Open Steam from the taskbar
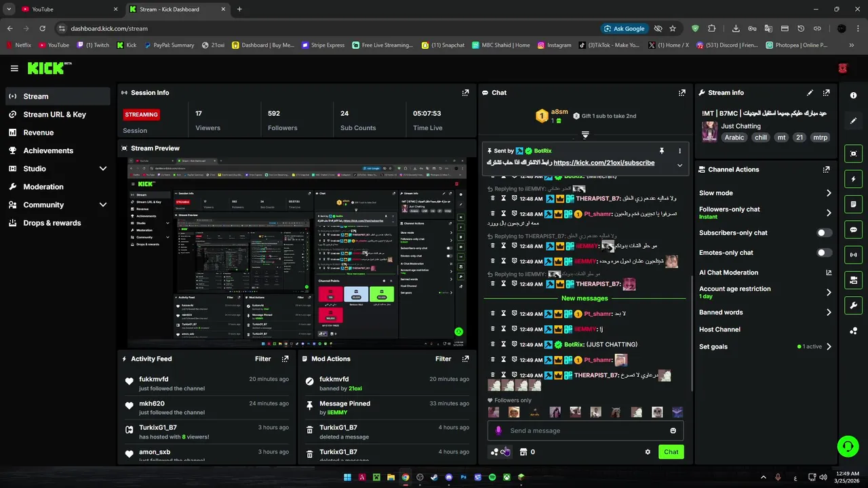Viewport: 868px width, 488px height. point(434,477)
